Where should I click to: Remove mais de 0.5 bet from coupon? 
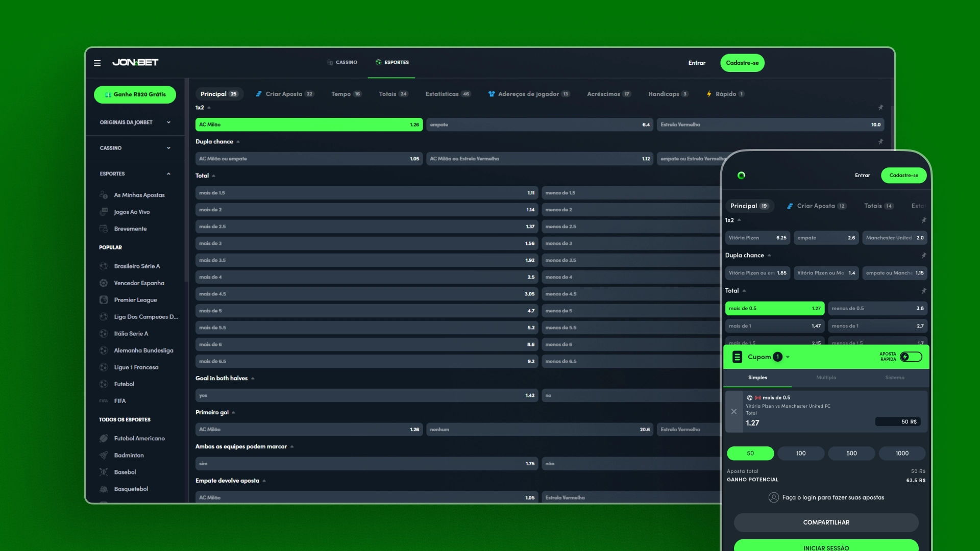(x=733, y=412)
